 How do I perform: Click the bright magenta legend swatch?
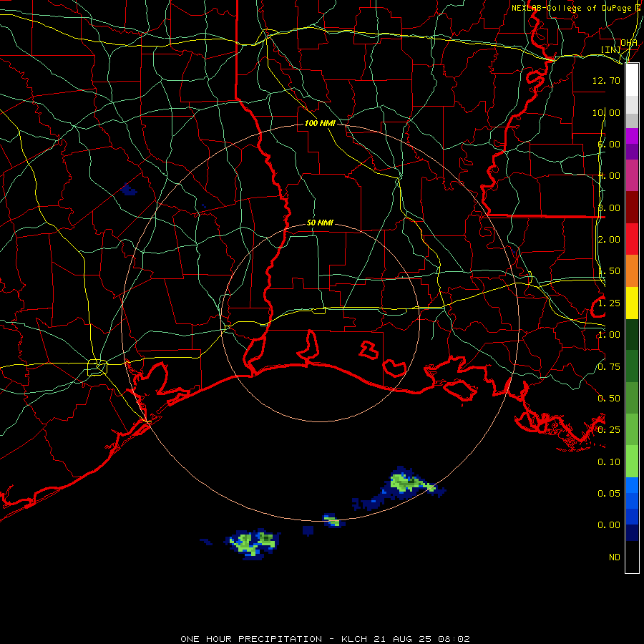click(x=632, y=136)
